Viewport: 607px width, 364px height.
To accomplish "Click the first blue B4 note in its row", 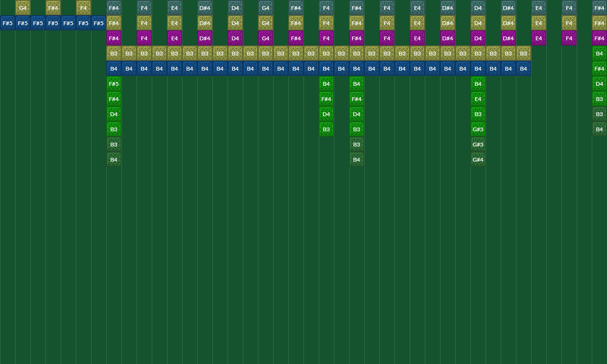I will pos(114,68).
